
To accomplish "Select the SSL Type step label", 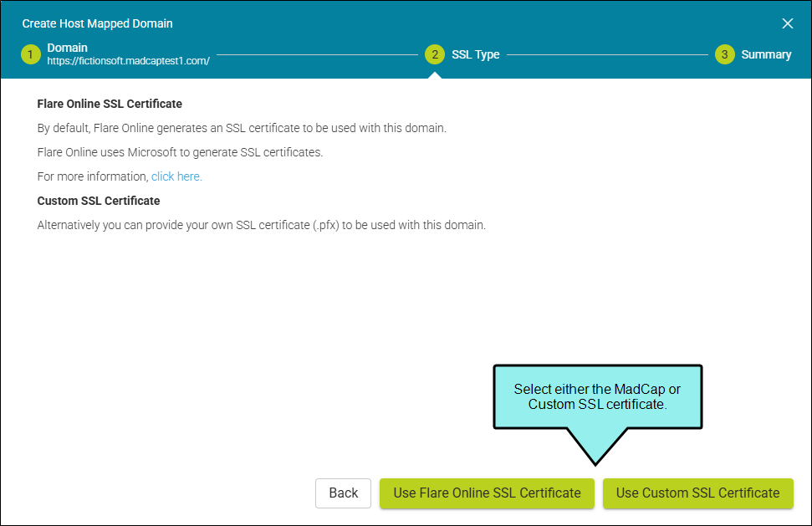I will tap(475, 55).
